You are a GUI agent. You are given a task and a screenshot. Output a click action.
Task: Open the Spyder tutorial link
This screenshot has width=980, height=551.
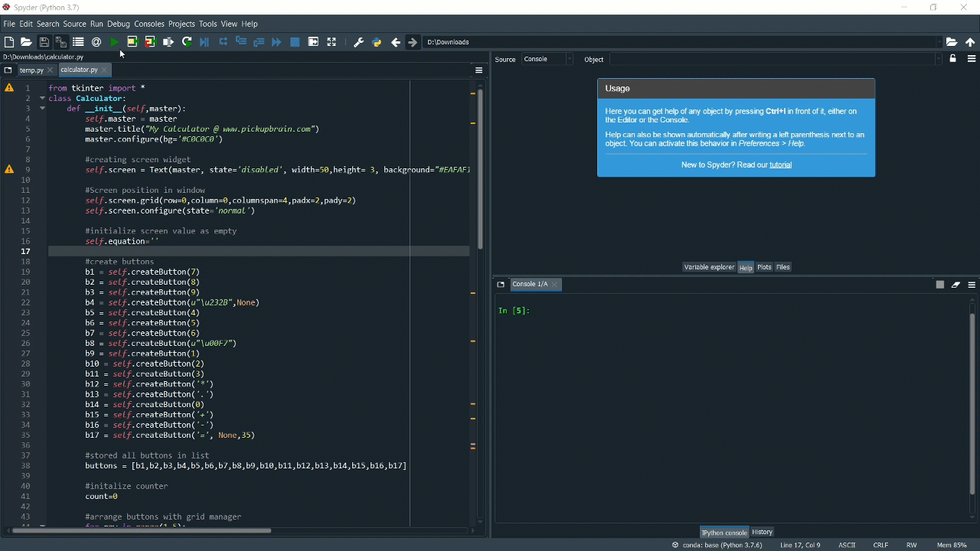click(781, 165)
